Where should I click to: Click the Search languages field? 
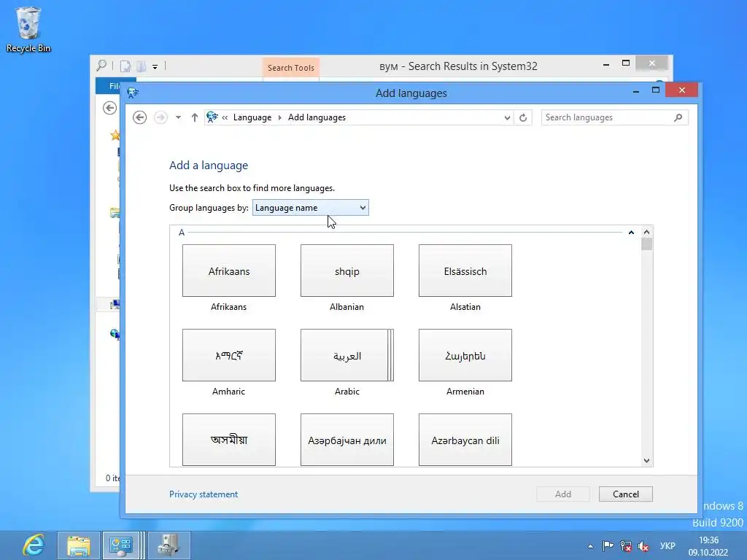pyautogui.click(x=614, y=117)
